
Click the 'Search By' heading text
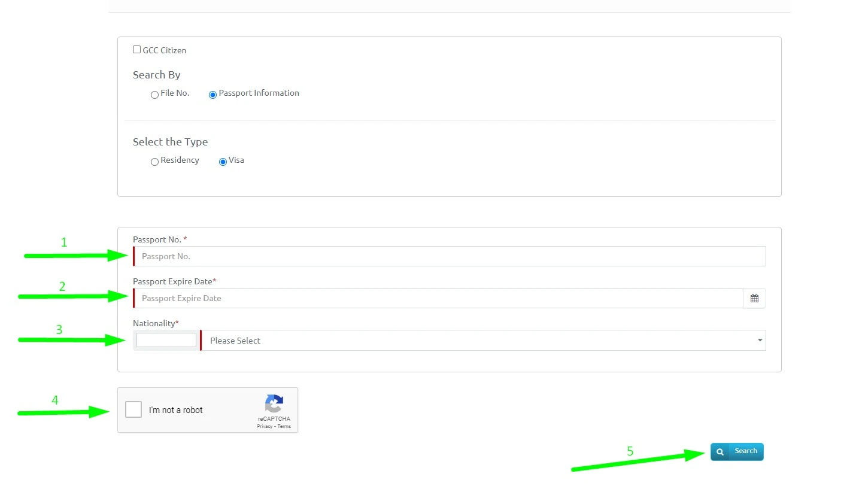coord(156,75)
